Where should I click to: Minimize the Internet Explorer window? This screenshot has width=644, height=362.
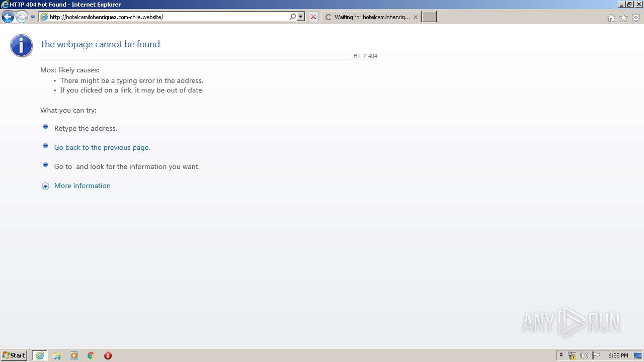621,5
